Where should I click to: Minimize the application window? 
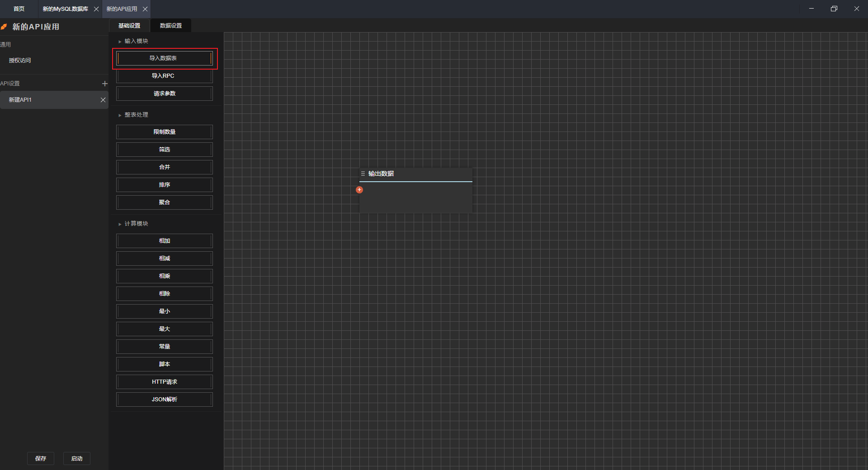(x=811, y=9)
